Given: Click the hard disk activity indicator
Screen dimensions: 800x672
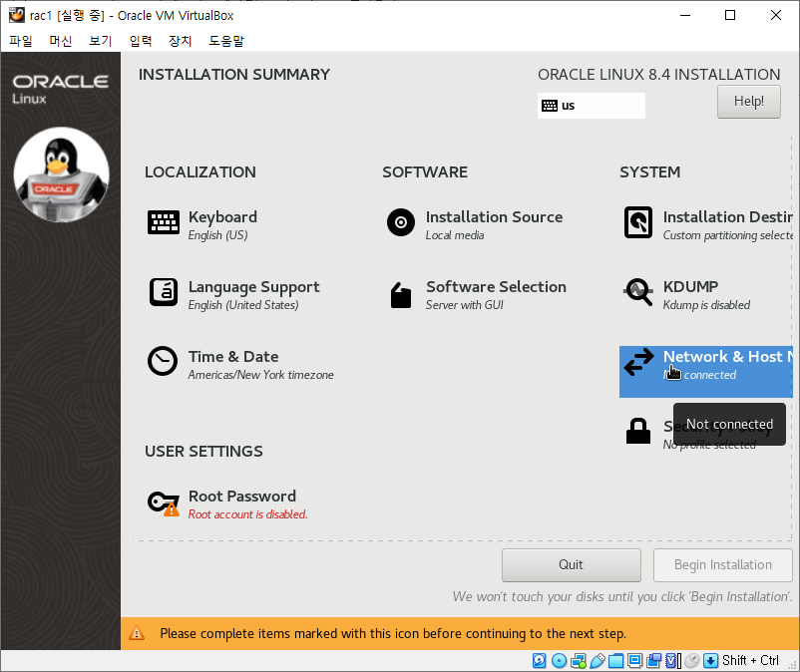Looking at the screenshot, I should coord(540,661).
